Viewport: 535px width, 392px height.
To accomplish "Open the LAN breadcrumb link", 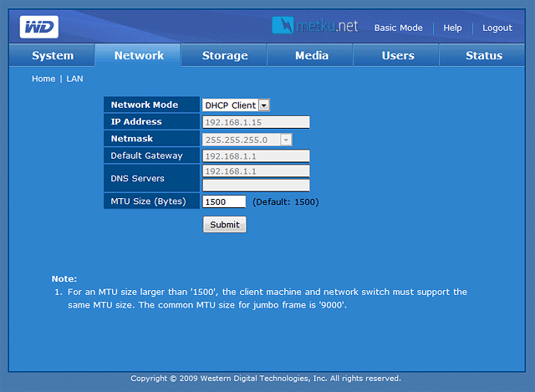I will click(x=74, y=79).
